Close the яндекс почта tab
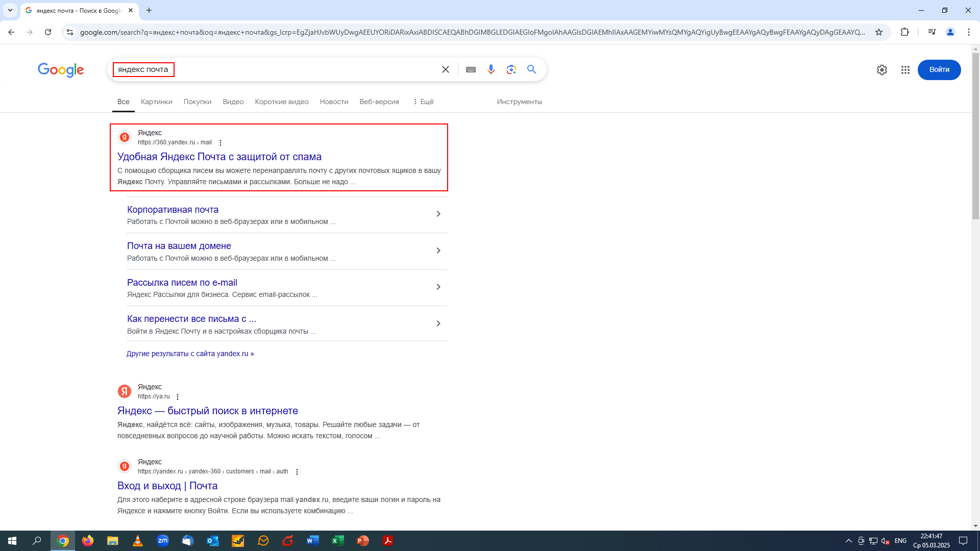 [131, 10]
